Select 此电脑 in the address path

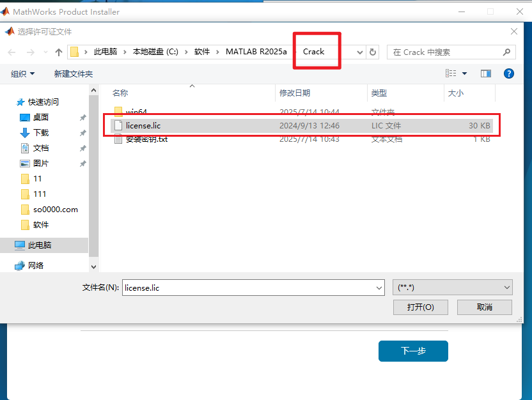click(x=106, y=52)
